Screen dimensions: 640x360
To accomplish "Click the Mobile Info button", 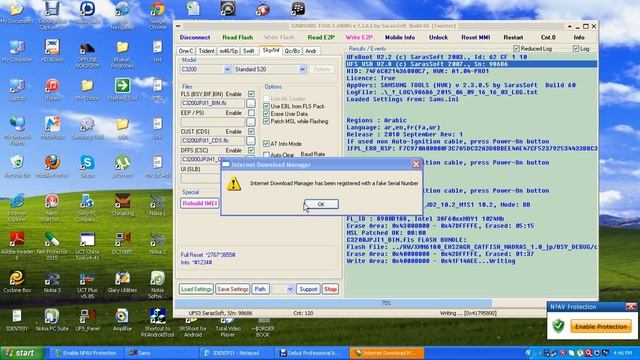I will [400, 37].
